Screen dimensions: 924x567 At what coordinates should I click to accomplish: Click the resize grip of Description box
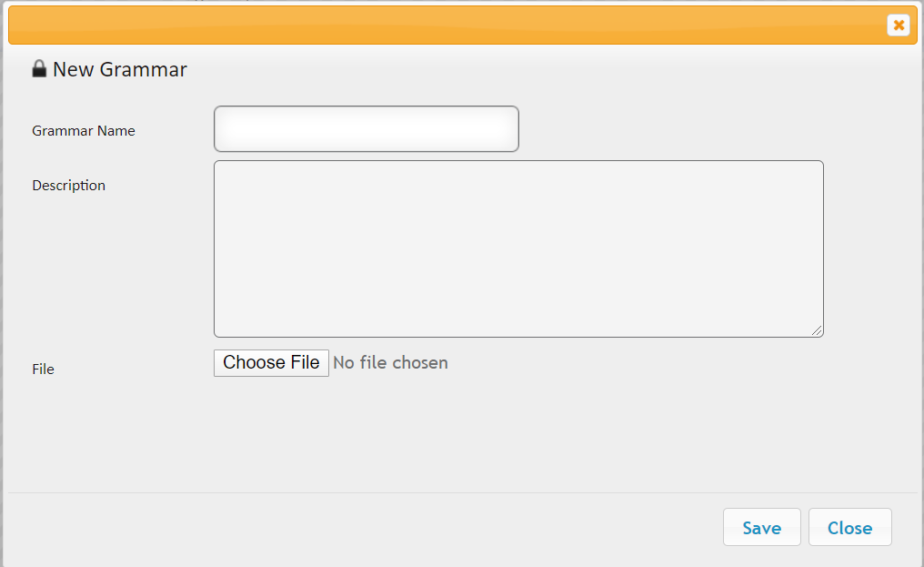[x=817, y=331]
